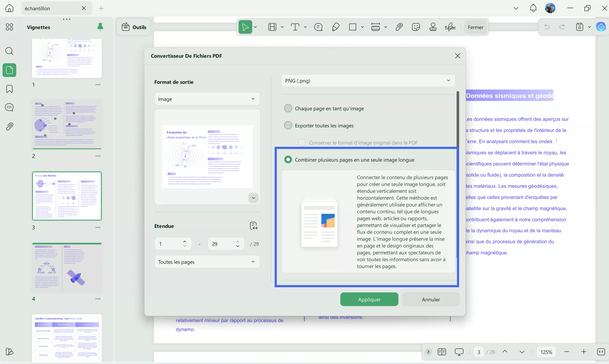Click the attachment paperclip toolbar icon
609x364 pixels.
click(x=399, y=27)
